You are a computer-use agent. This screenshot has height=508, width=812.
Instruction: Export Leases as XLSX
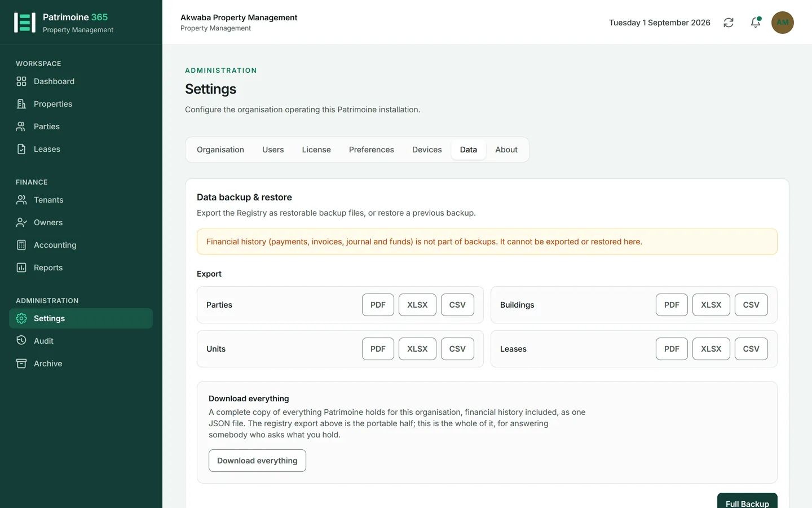(x=711, y=349)
